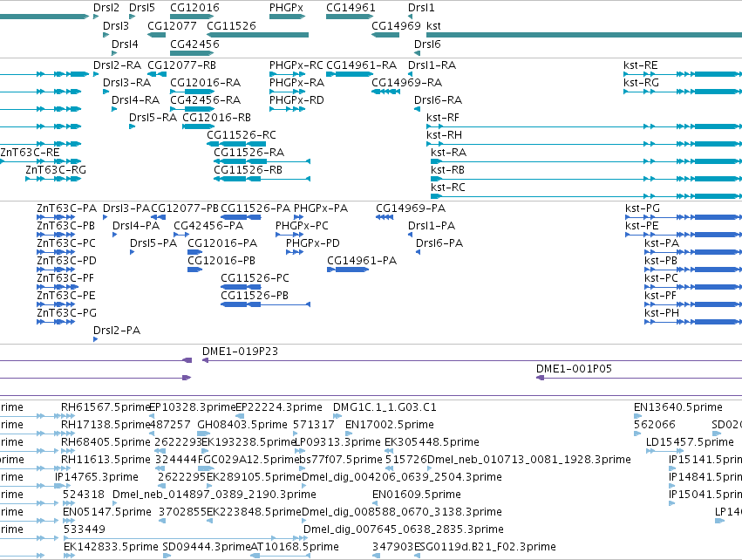Select transcript label CG12077-RB

(181, 65)
